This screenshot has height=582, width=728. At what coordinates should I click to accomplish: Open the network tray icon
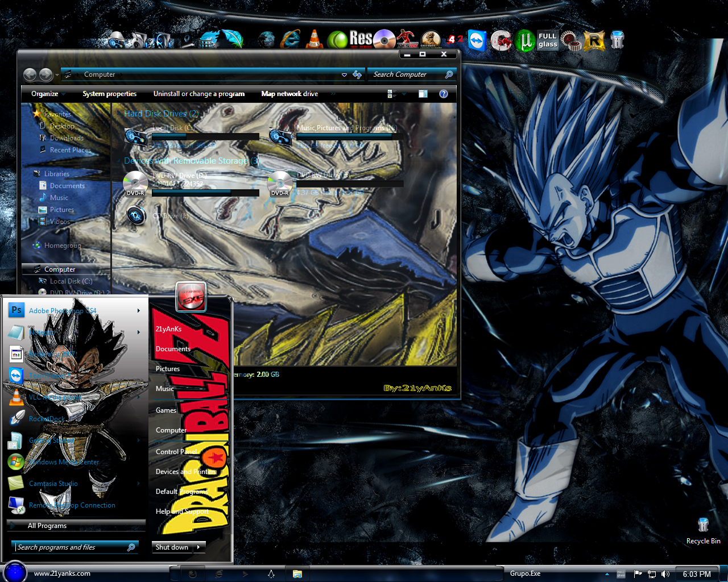652,574
